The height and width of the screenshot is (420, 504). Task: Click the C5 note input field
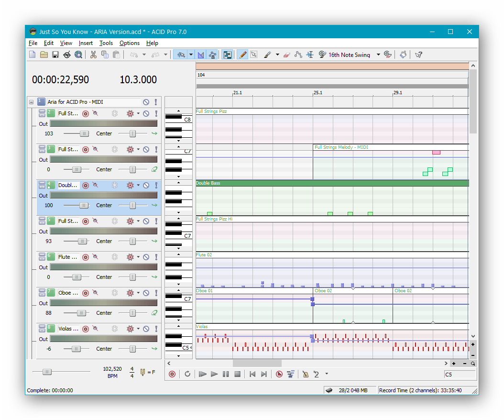[x=459, y=375]
